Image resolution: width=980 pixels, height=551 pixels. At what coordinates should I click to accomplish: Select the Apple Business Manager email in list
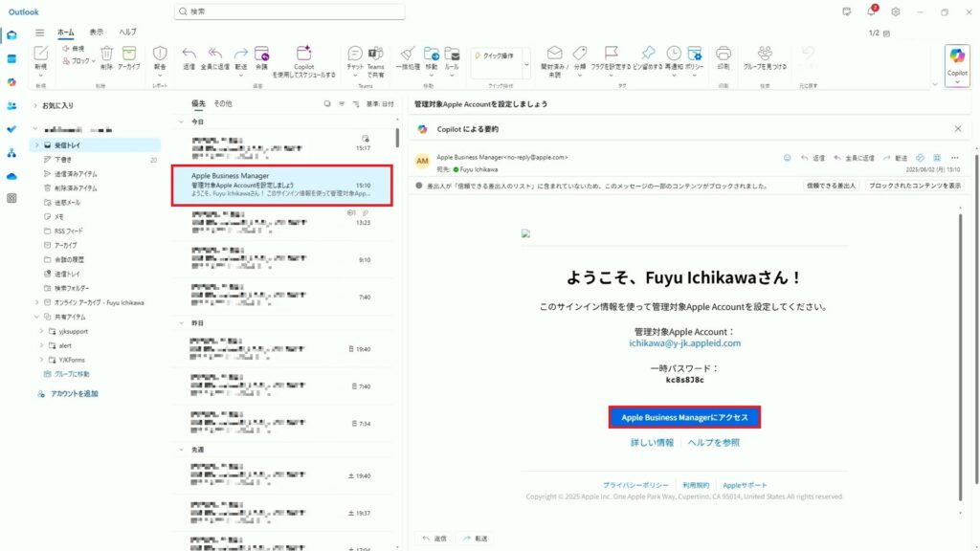point(282,186)
